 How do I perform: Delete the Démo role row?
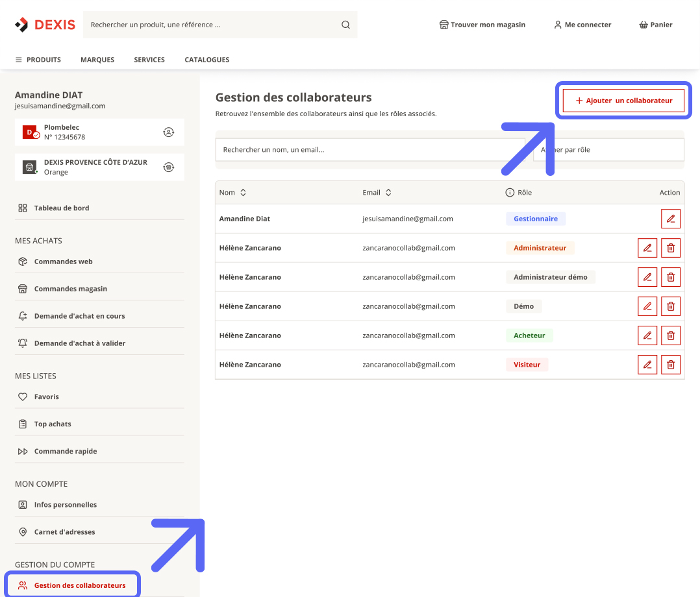pyautogui.click(x=671, y=306)
